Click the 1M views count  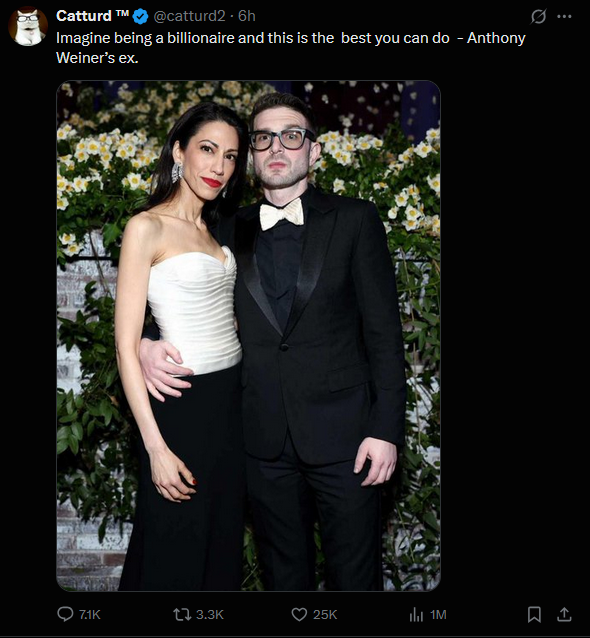point(438,614)
